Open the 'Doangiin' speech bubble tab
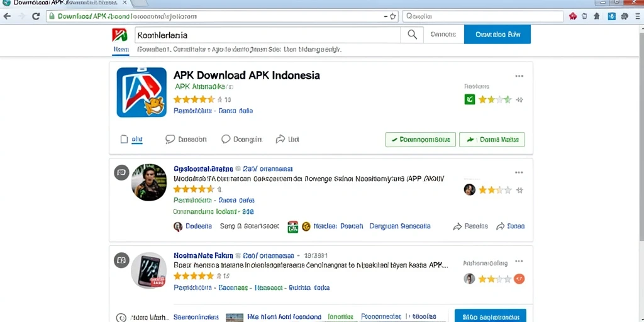 point(241,139)
